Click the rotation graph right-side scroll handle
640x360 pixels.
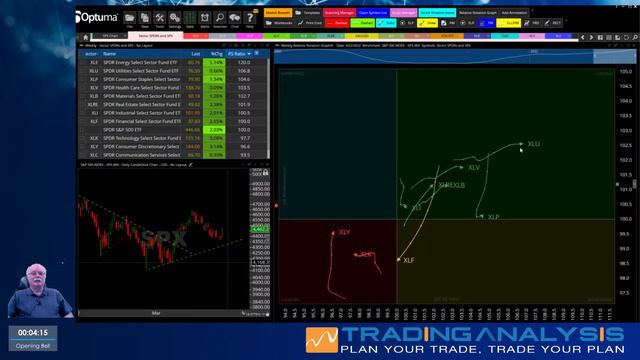[634, 184]
